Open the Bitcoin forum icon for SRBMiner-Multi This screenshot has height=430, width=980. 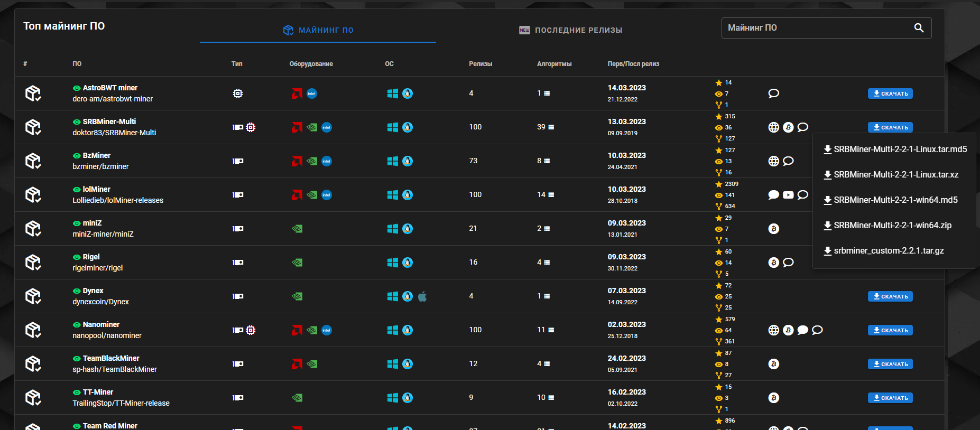pos(788,127)
